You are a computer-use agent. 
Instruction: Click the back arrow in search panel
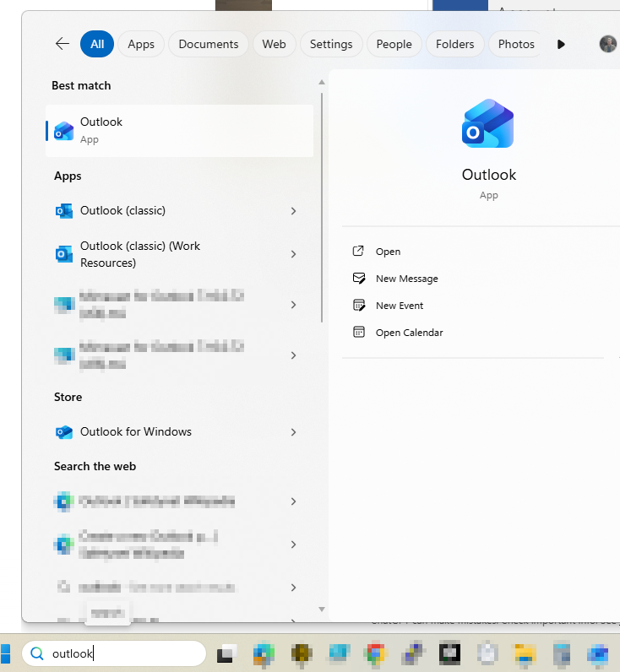(62, 44)
